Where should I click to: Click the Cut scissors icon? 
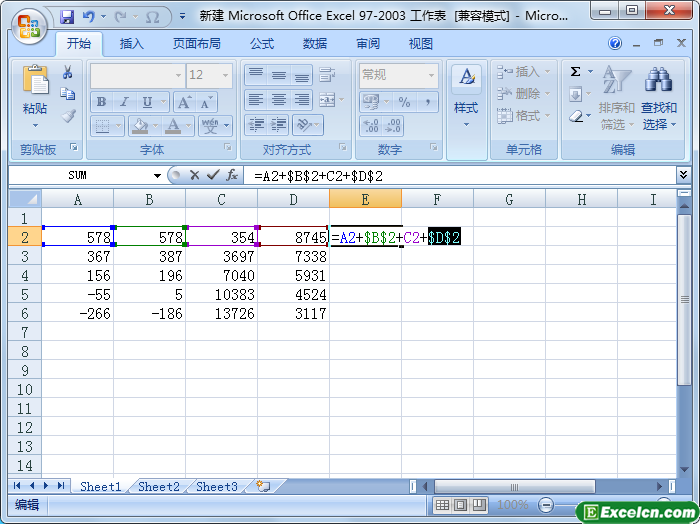pos(68,73)
